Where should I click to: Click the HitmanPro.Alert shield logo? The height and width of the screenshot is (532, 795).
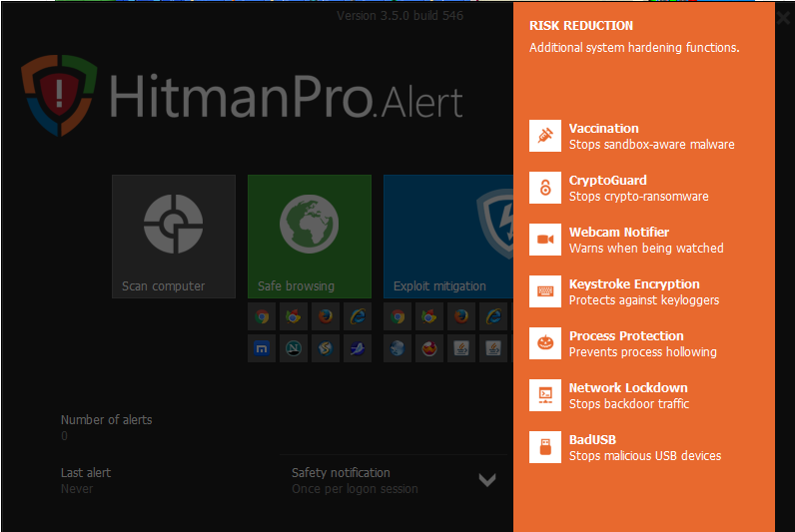(59, 95)
